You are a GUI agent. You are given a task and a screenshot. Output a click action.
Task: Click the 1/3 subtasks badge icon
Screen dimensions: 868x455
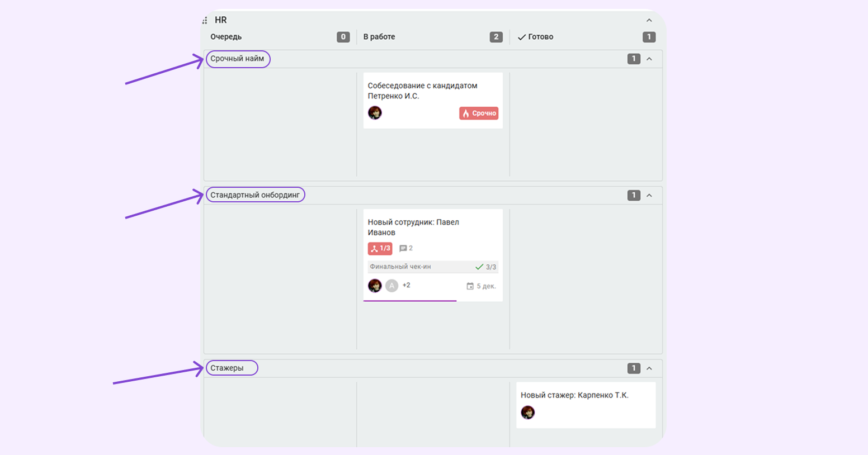tap(380, 249)
